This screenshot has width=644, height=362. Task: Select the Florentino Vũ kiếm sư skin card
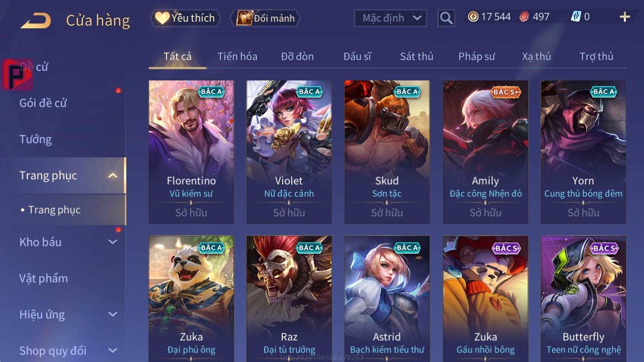coord(191,152)
